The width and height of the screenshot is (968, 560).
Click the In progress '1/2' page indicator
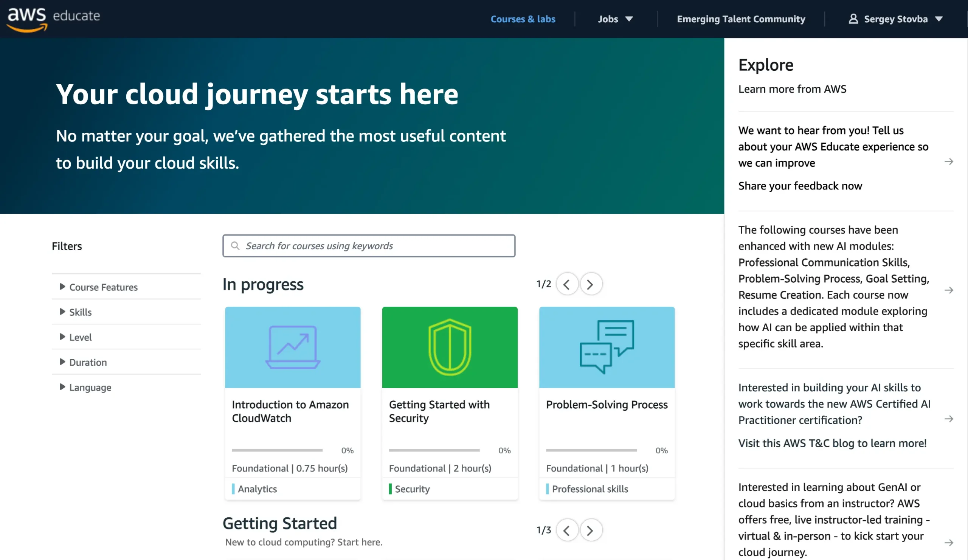click(x=543, y=284)
